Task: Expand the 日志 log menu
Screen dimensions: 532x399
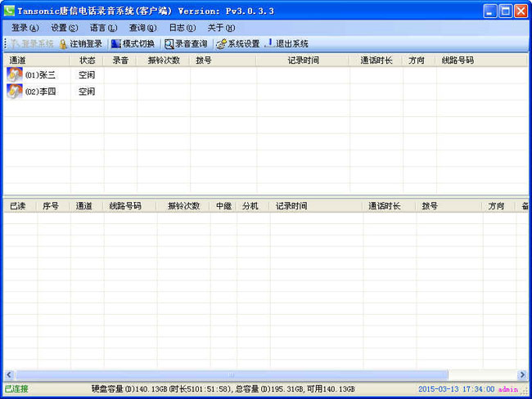Action: (x=182, y=28)
